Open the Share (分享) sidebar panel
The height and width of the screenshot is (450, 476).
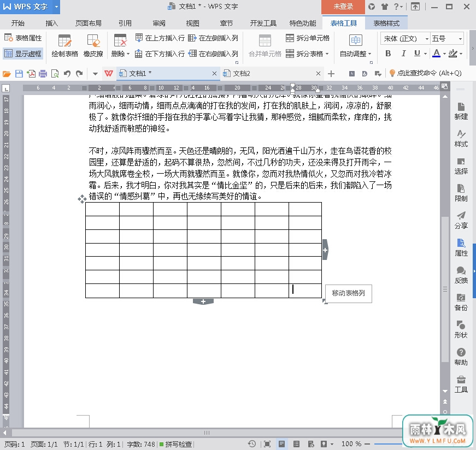pos(461,219)
